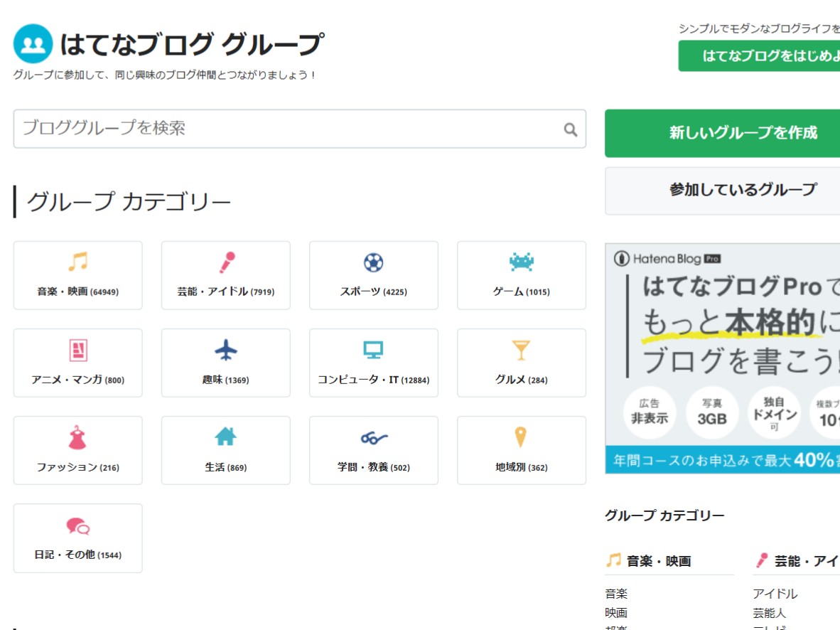Select the 生活 (869) category label
The height and width of the screenshot is (630, 840).
point(225,467)
